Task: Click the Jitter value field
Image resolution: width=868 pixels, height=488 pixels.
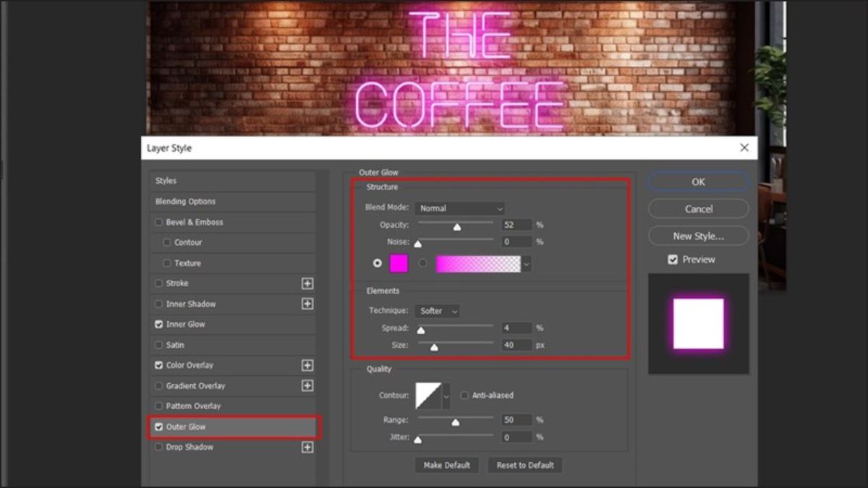Action: coord(516,437)
